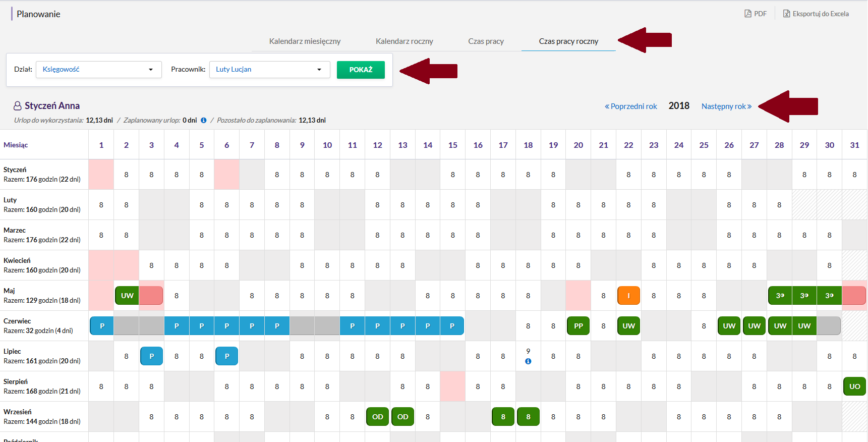Click the Miesiąc column header
The height and width of the screenshot is (442, 868).
[16, 145]
